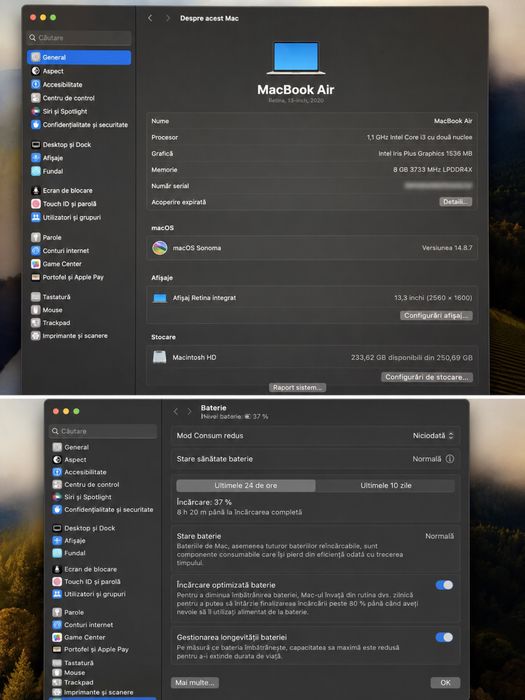The image size is (525, 700).
Task: Select Fundal in About window sidebar
Action: pos(47,171)
